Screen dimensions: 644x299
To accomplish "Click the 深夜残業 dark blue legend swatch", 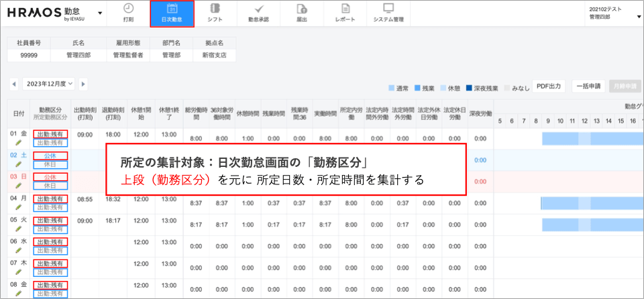I will coord(470,88).
